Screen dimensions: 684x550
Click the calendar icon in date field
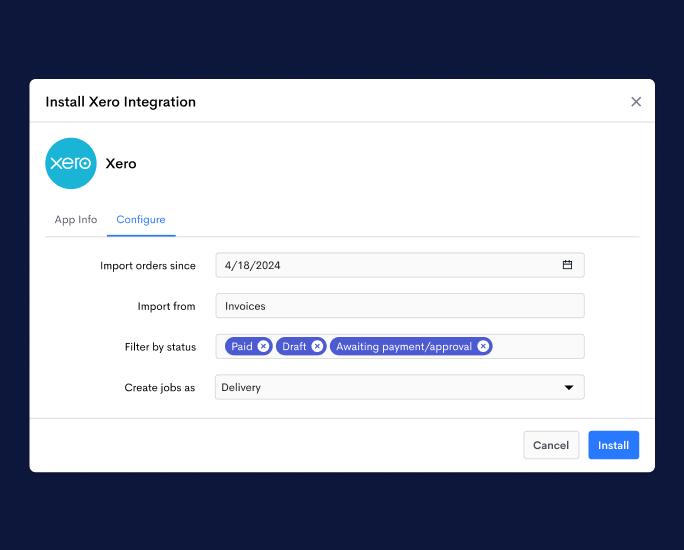point(567,265)
